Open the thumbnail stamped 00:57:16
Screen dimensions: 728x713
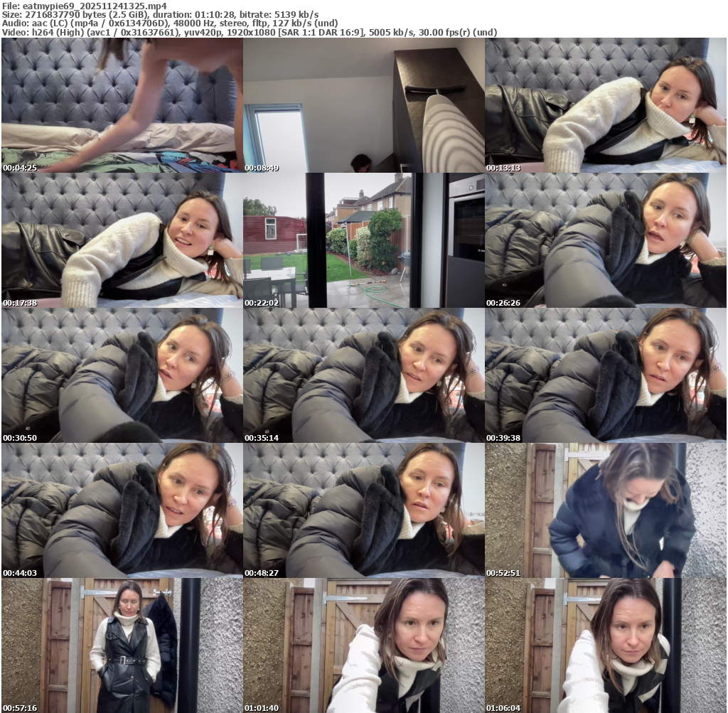coord(122,645)
